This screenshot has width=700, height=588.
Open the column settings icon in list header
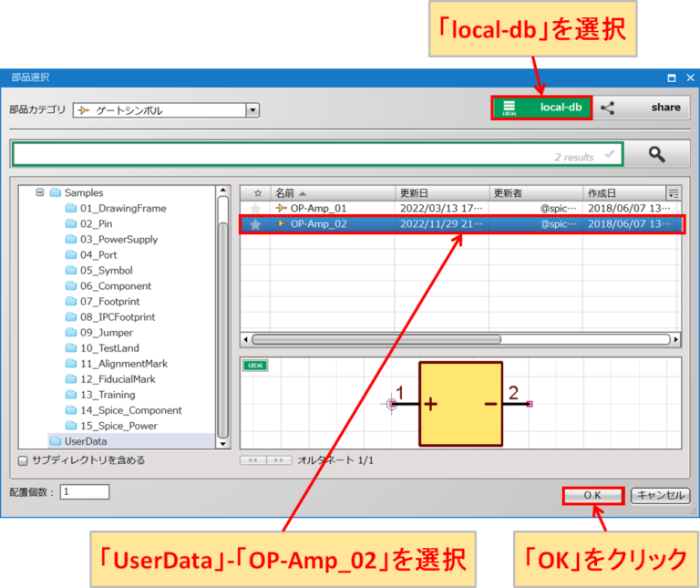click(674, 193)
